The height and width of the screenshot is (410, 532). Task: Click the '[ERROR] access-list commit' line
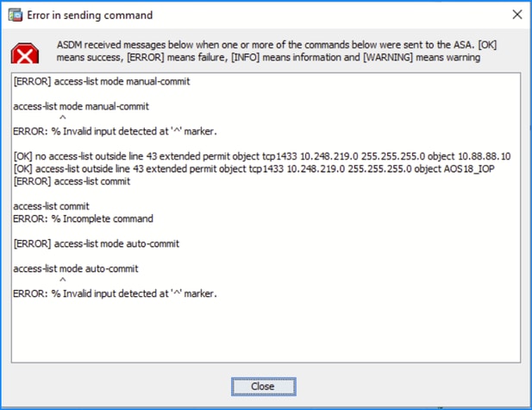click(72, 181)
